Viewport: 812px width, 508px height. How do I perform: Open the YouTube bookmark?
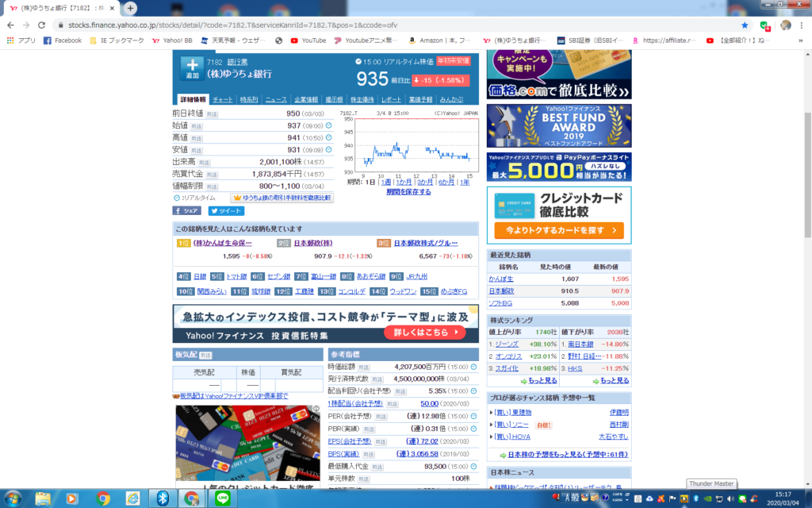308,40
